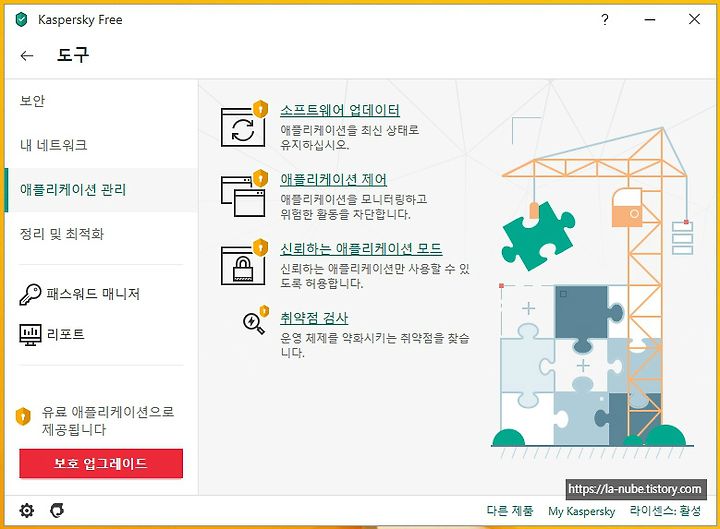Click the red 보호 업그레이드 button
The image size is (720, 529).
[101, 463]
